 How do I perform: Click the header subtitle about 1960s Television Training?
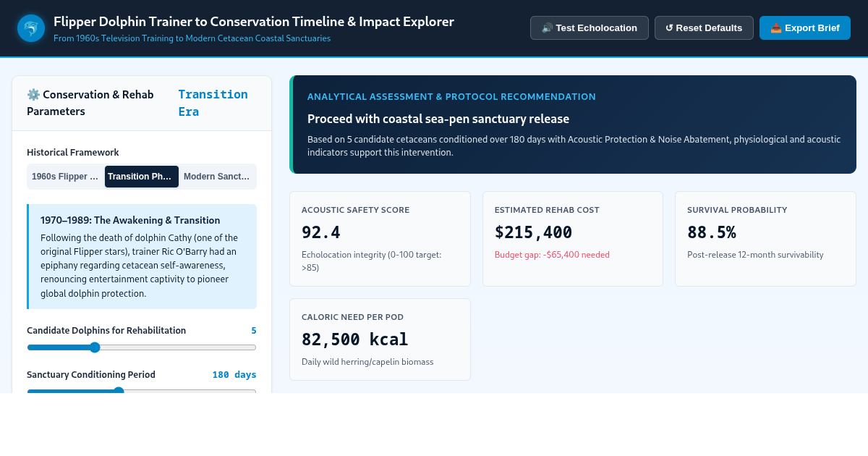[x=192, y=38]
